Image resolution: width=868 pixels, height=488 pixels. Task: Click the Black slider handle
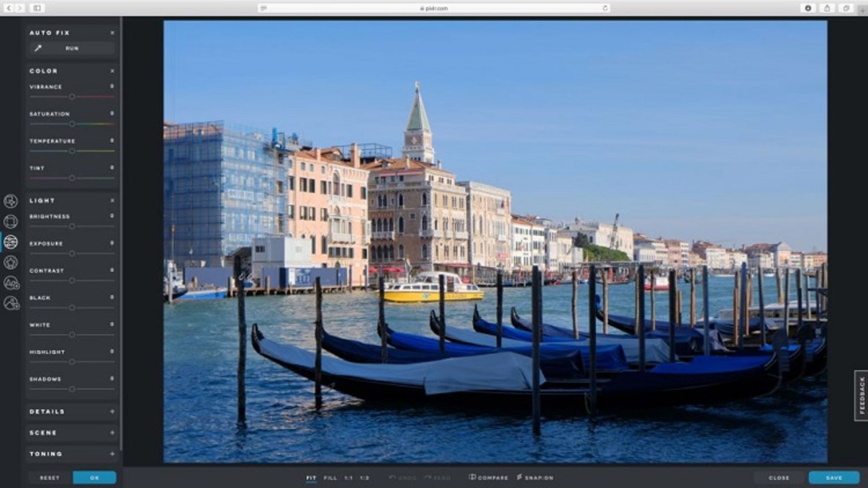[72, 308]
